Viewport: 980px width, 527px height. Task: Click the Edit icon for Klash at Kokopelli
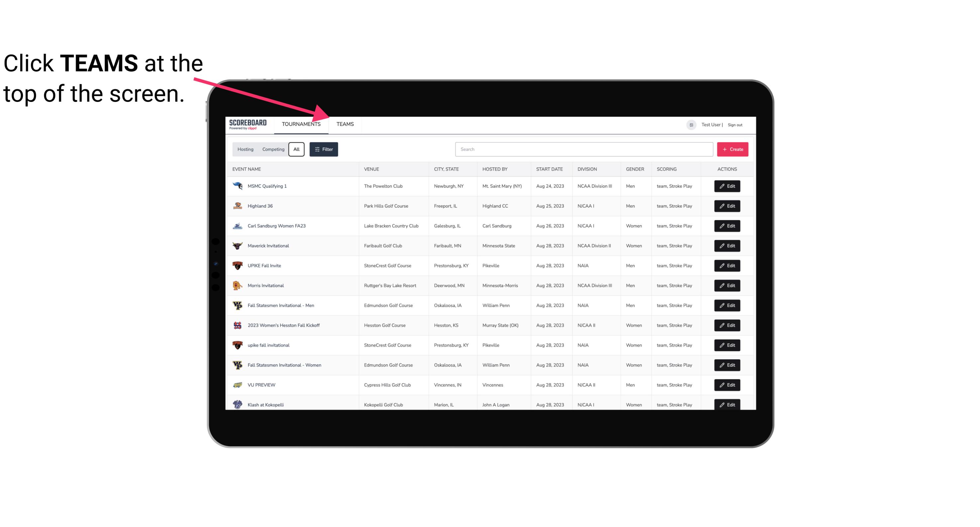click(728, 404)
